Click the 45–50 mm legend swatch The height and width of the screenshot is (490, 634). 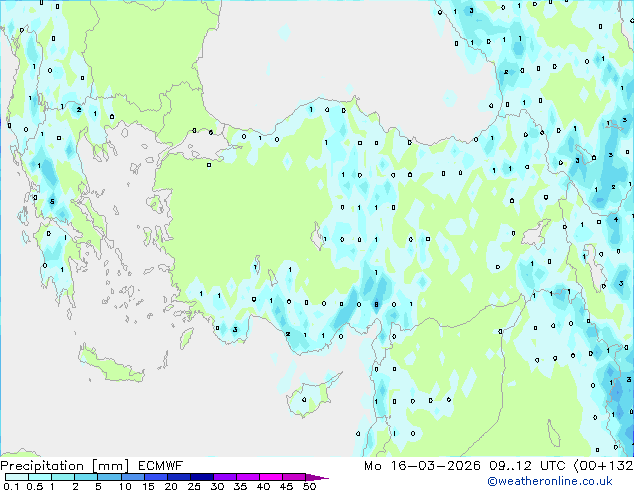coord(294,477)
